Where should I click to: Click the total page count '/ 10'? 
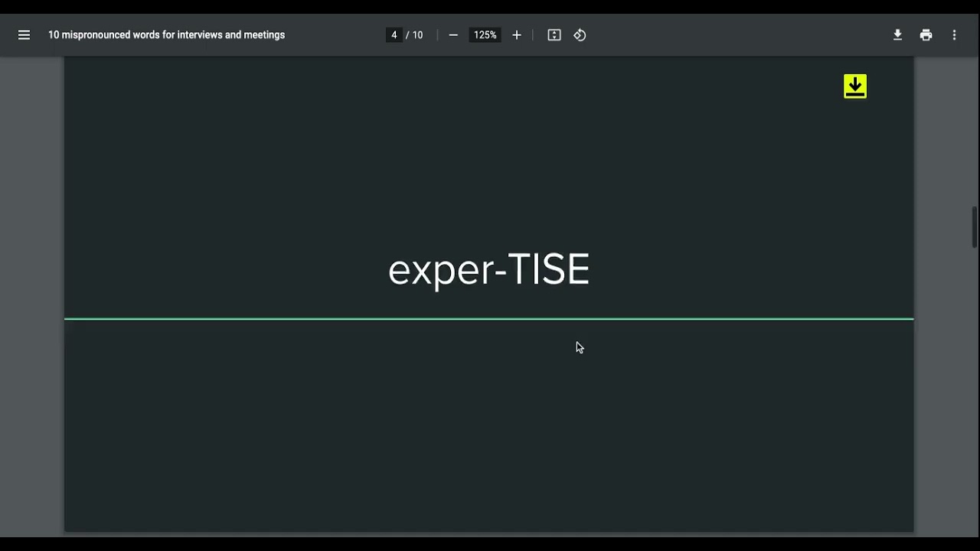[x=414, y=35]
